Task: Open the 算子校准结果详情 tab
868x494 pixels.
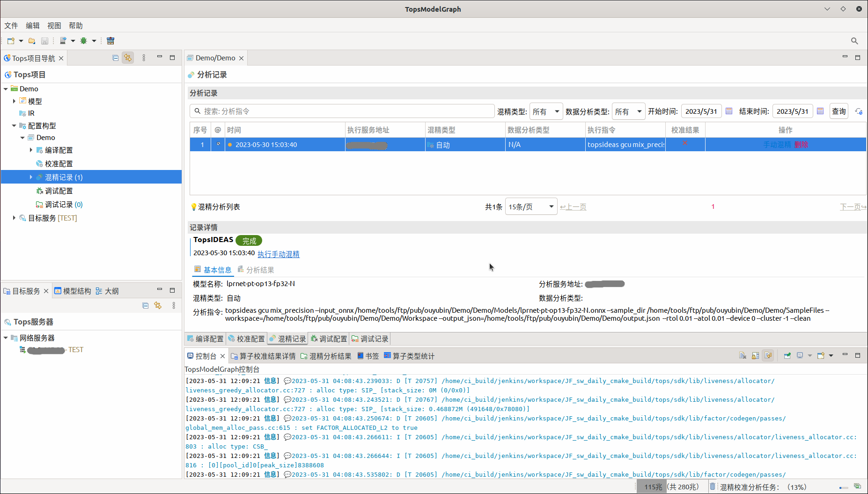Action: tap(263, 356)
